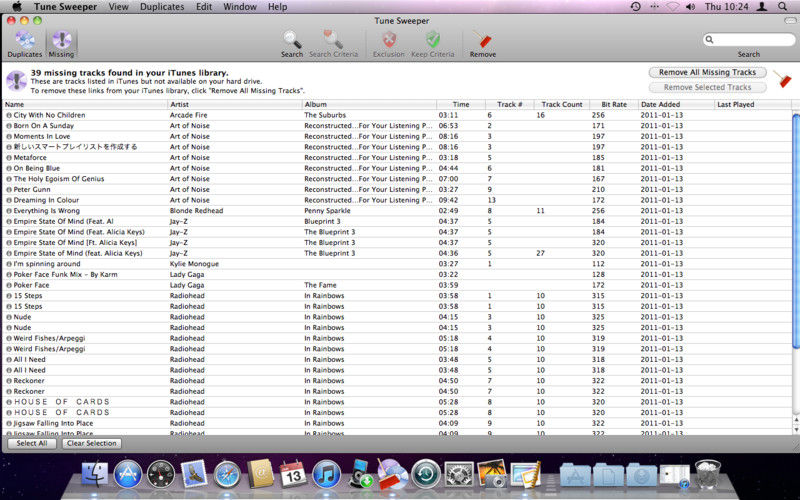Click the Kylie Monogue artist cell

coord(194,264)
